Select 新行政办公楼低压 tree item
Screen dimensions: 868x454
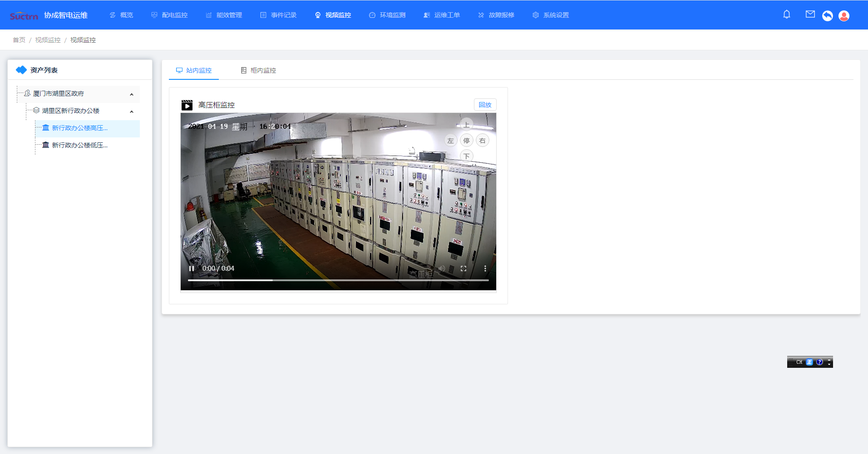[79, 145]
